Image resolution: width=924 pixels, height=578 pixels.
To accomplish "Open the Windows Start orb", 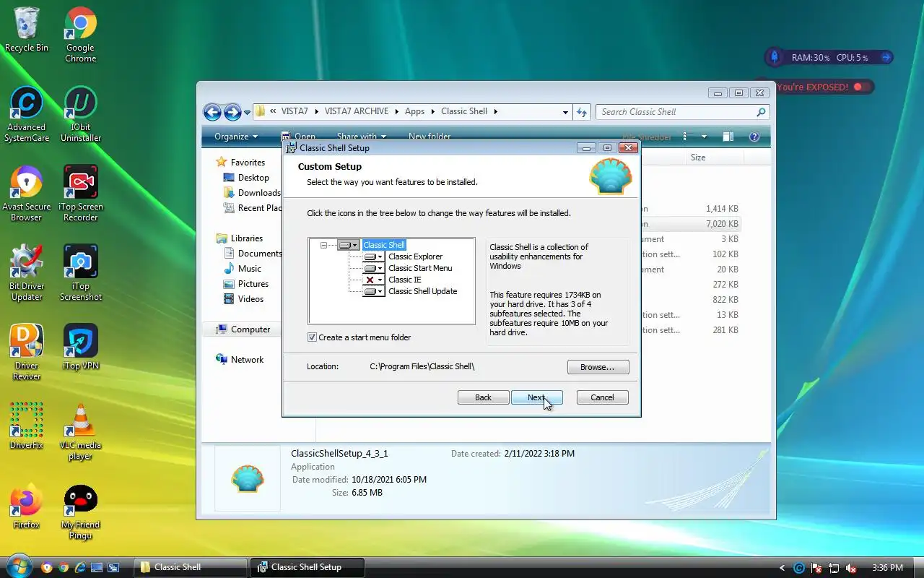I will click(19, 565).
